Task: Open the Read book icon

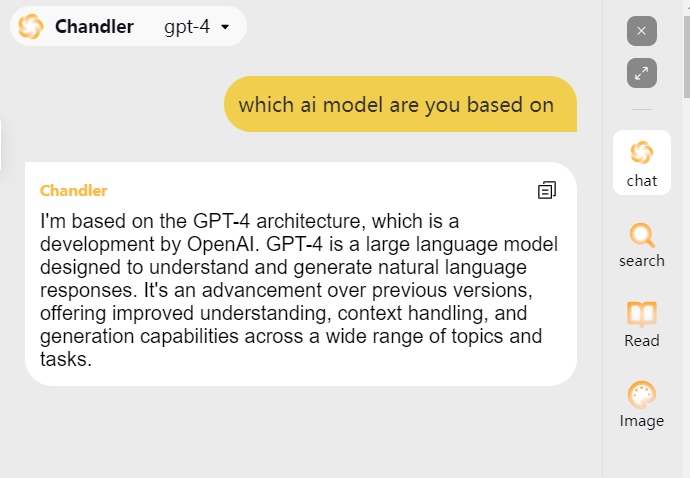Action: (641, 314)
